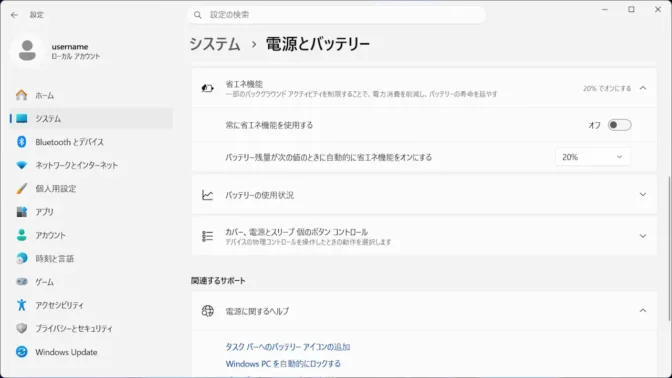Click the user avatar picture

click(x=27, y=51)
